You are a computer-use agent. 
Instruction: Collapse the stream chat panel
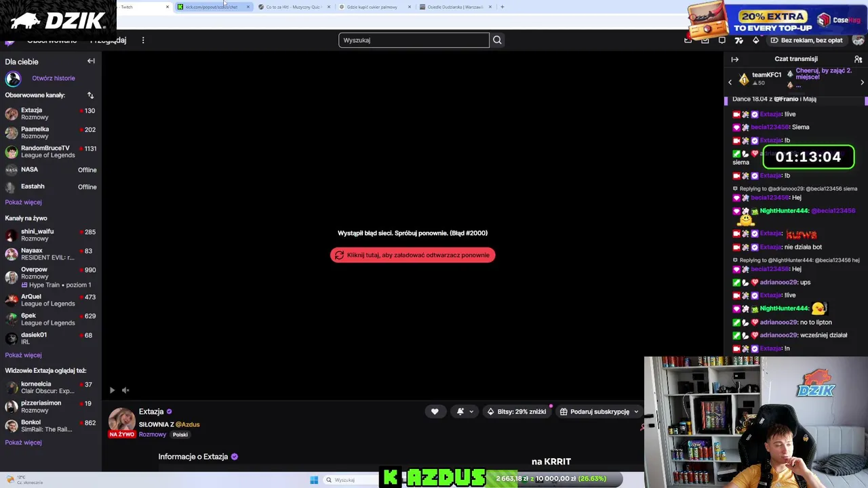click(x=735, y=59)
